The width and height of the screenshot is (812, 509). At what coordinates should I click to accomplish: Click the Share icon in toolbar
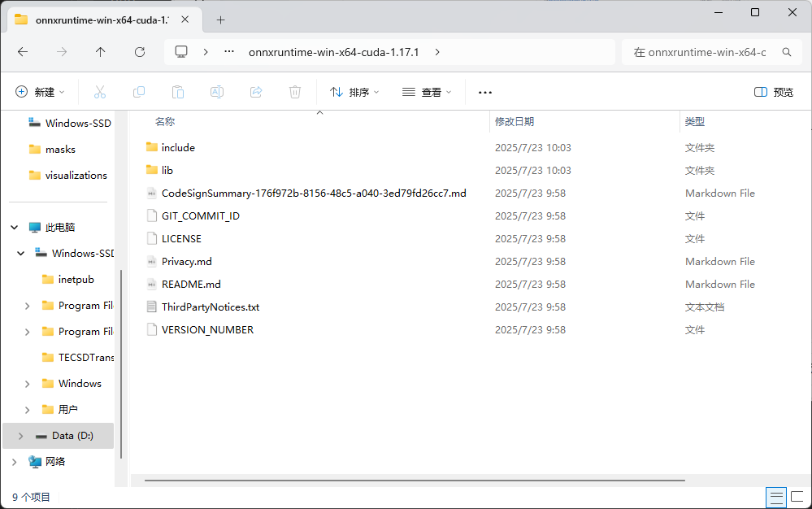(x=256, y=92)
